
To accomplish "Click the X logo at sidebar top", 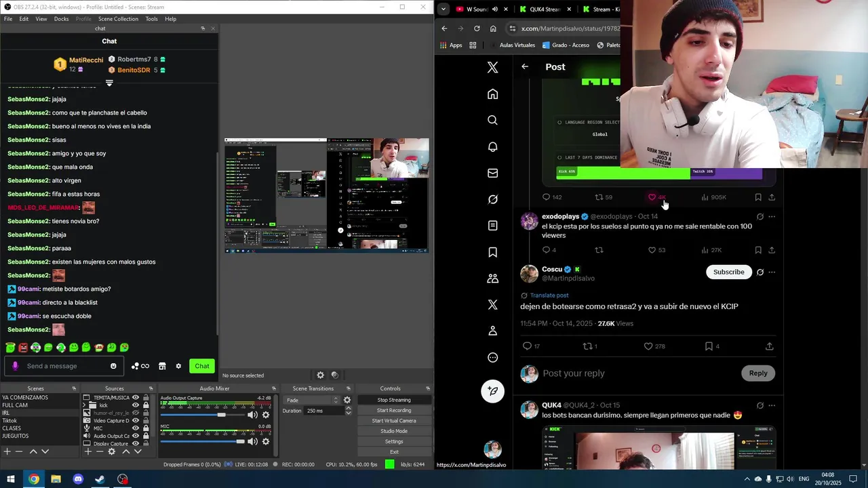I will click(493, 67).
